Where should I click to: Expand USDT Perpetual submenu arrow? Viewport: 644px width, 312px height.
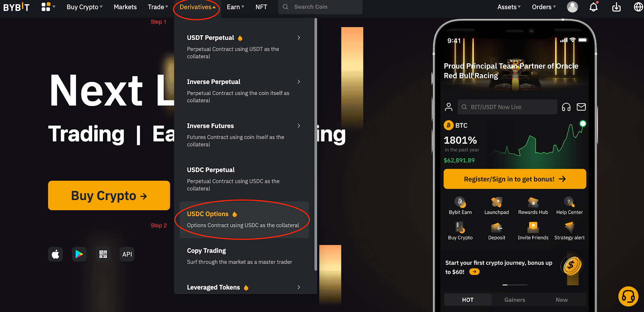(299, 37)
